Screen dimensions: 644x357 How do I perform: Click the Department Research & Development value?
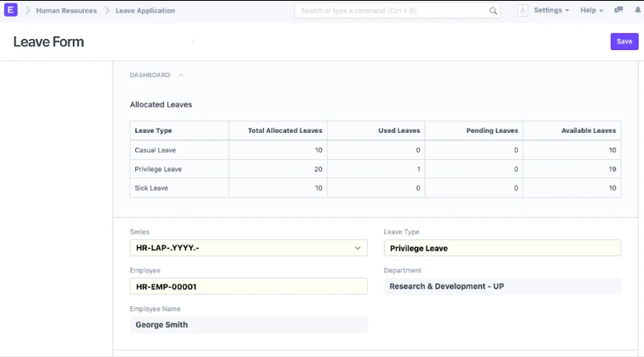point(502,286)
